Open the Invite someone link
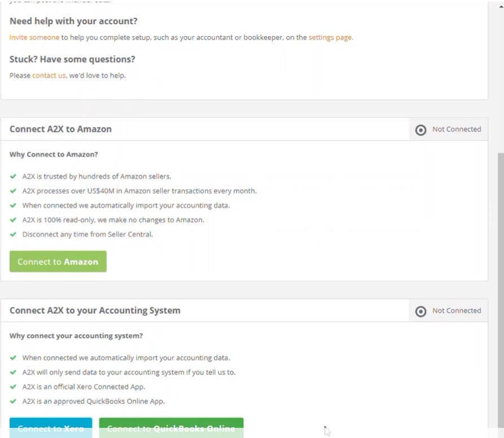 pos(34,37)
